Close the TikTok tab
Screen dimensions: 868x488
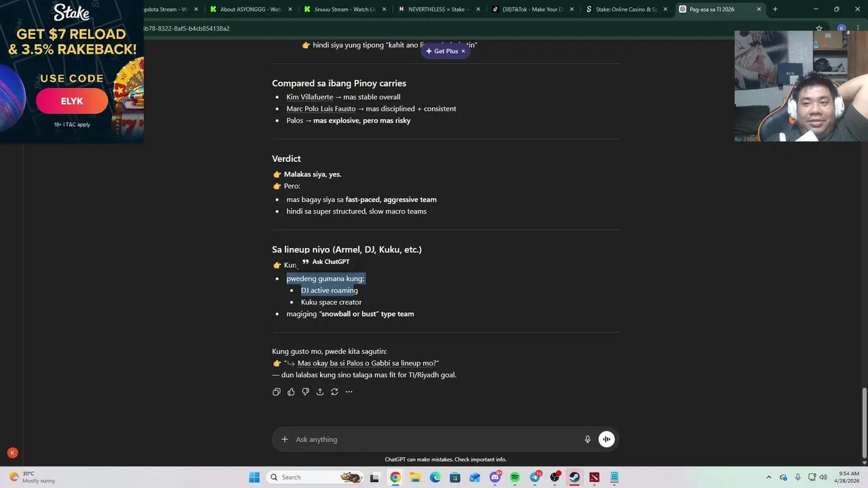pos(572,9)
